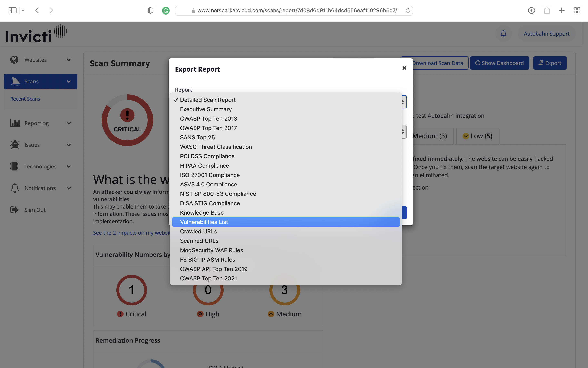Collapse the Scans menu chevron
Viewport: 588px width, 368px height.
(69, 82)
